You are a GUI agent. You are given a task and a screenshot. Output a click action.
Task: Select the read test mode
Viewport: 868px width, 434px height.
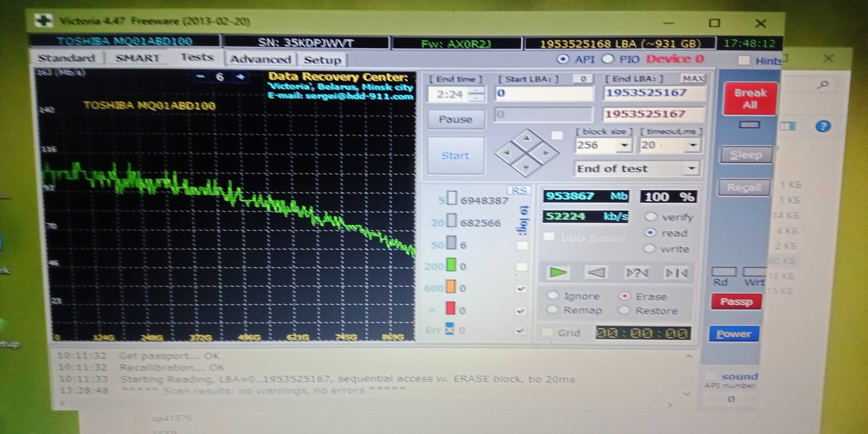650,232
